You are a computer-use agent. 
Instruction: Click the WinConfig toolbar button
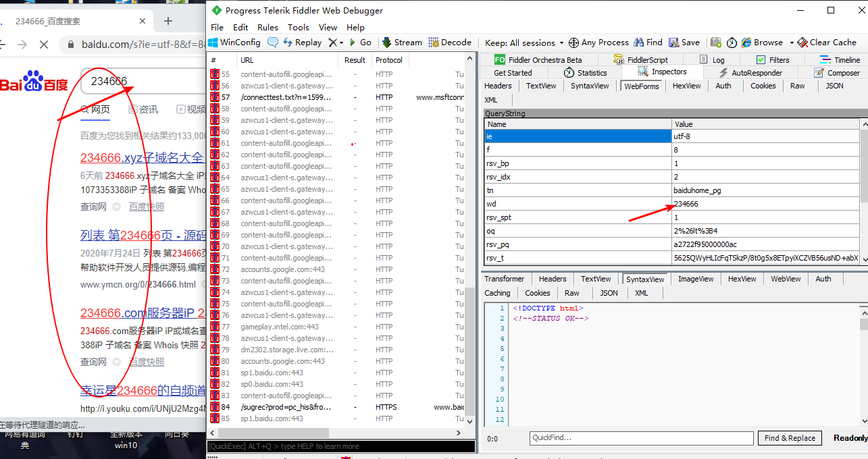point(234,42)
